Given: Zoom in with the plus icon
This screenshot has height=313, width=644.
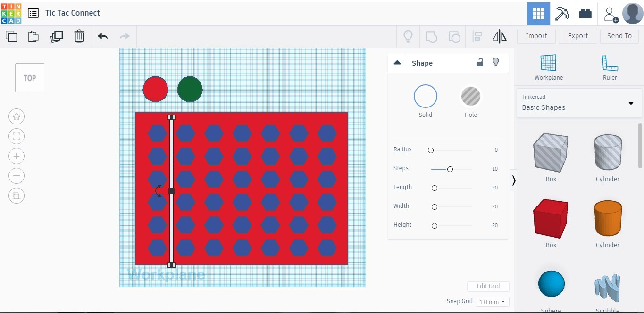Looking at the screenshot, I should [x=17, y=156].
